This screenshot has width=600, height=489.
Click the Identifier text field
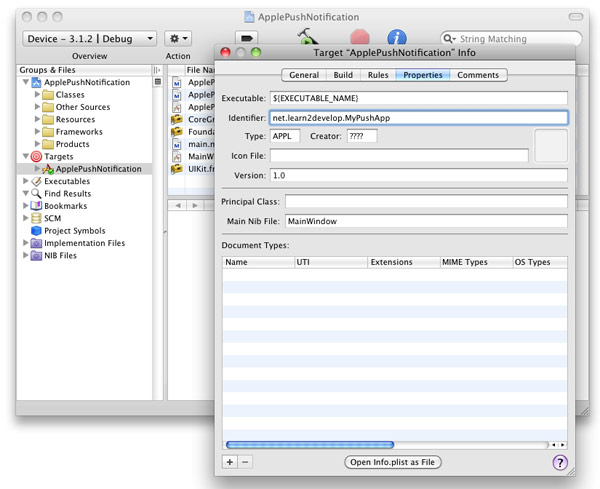[418, 117]
